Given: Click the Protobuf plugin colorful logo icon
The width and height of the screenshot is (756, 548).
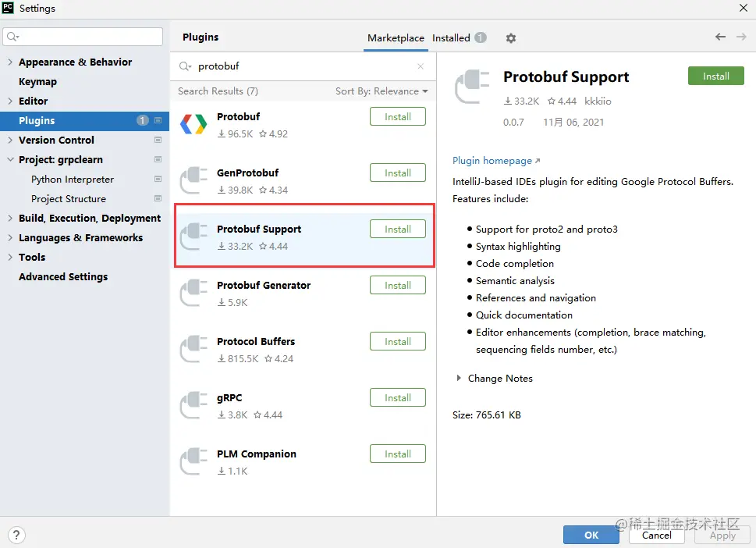Looking at the screenshot, I should click(x=193, y=124).
